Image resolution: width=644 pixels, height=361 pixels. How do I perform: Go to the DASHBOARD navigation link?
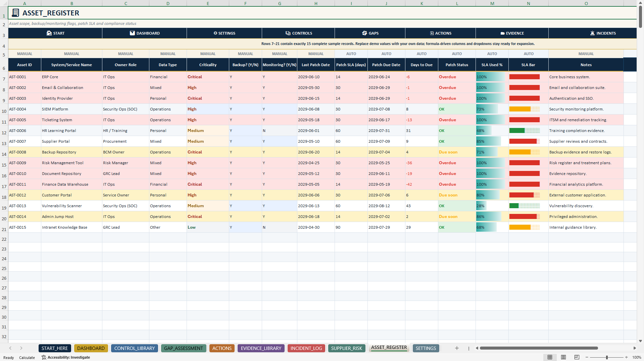coord(145,33)
